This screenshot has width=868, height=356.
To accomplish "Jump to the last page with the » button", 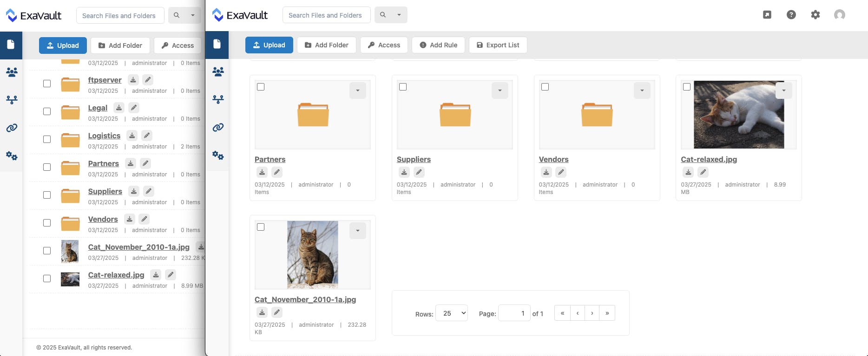I will tap(607, 313).
